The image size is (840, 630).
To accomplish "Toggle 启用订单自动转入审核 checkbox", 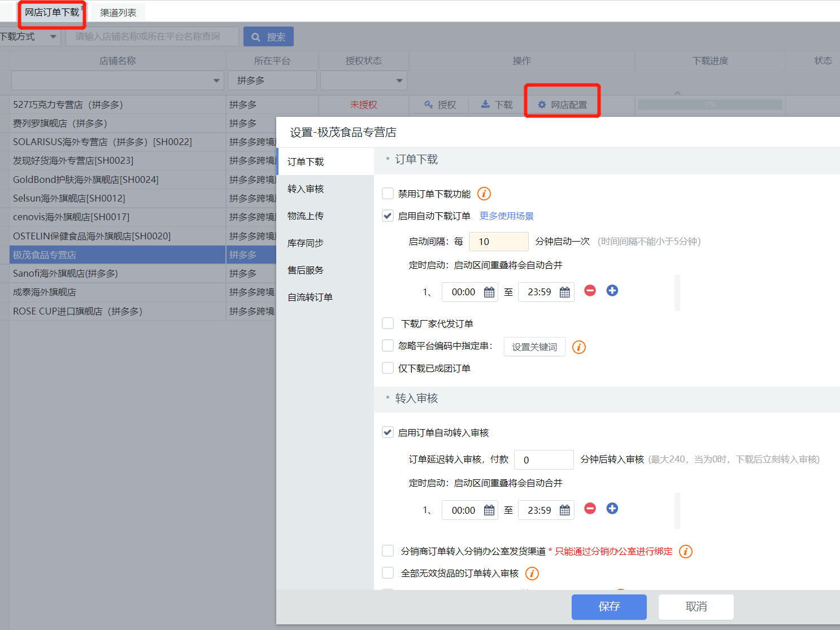I will click(388, 432).
